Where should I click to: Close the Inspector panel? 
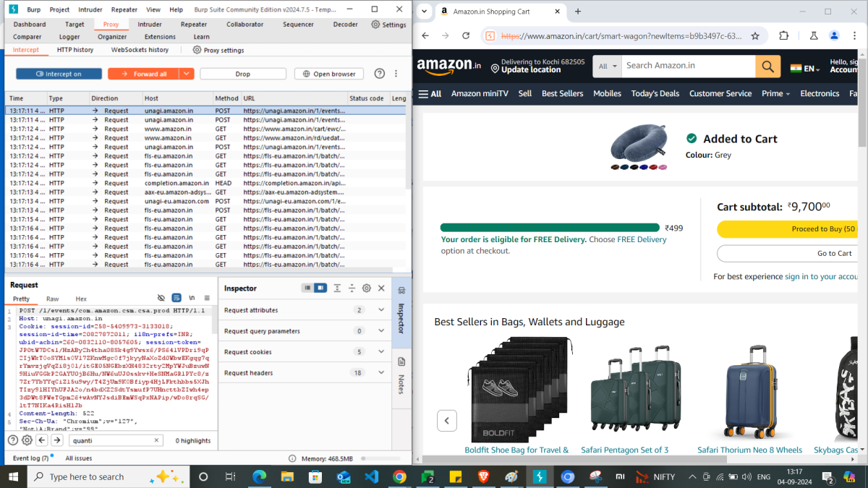pos(381,288)
